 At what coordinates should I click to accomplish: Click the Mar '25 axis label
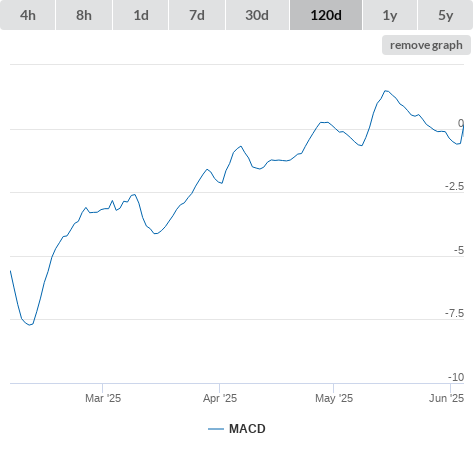[x=103, y=398]
